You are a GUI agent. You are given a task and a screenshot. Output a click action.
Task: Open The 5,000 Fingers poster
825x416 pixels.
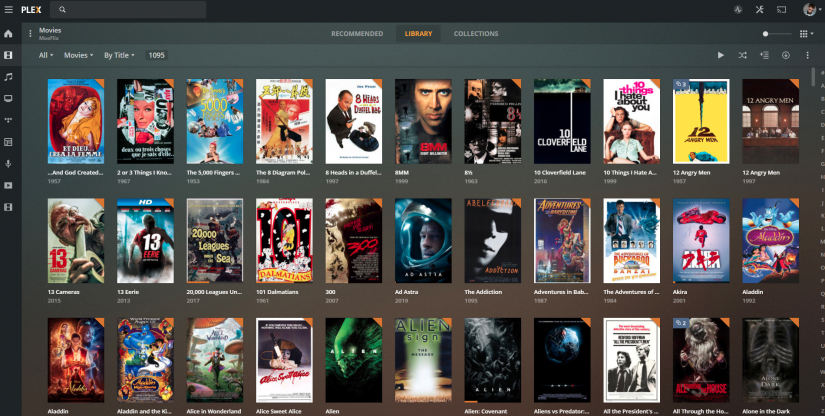(x=215, y=121)
